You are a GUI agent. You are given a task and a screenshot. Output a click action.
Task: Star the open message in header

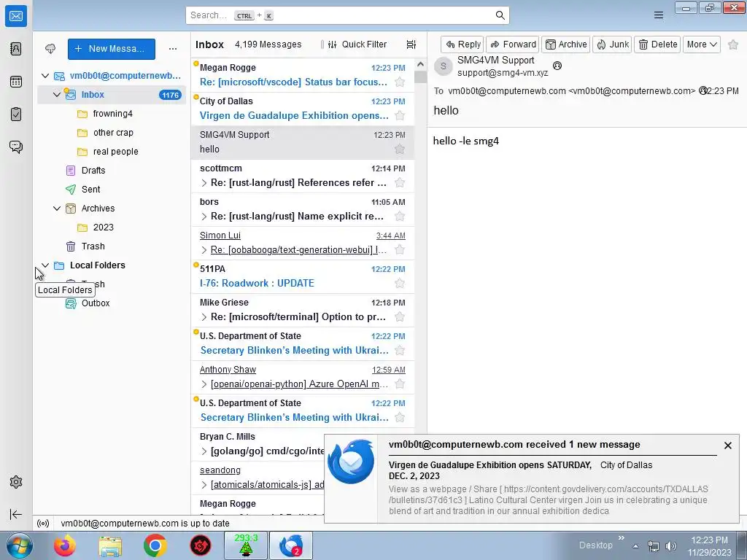coord(733,44)
